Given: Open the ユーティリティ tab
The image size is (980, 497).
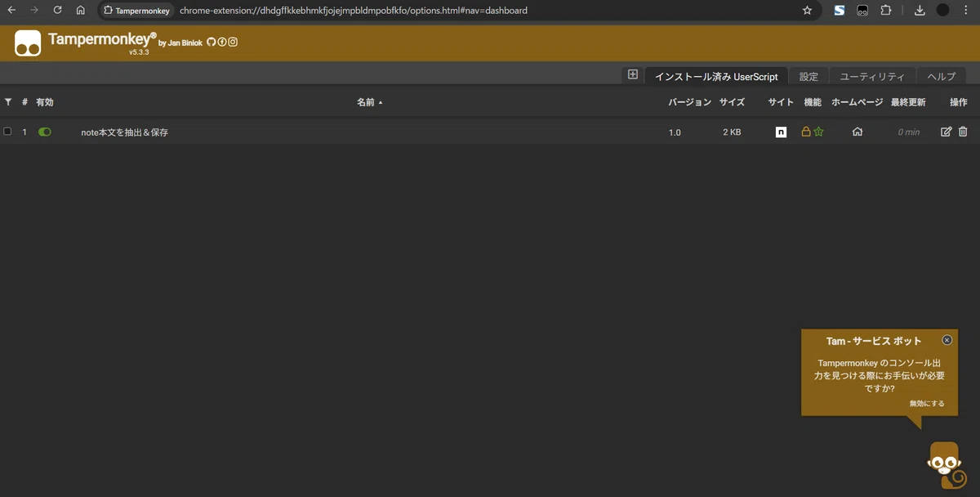Looking at the screenshot, I should pos(872,76).
